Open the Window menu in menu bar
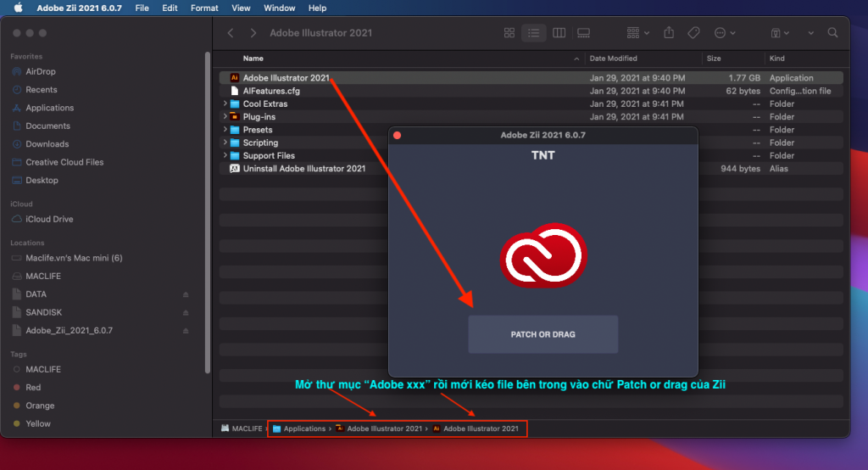The image size is (868, 470). pos(280,8)
